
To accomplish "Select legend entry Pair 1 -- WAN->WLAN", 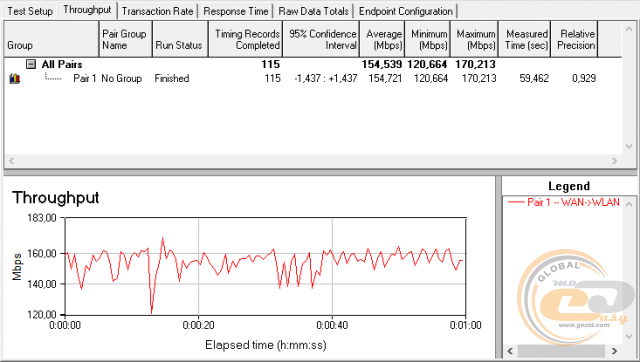I will tap(564, 202).
